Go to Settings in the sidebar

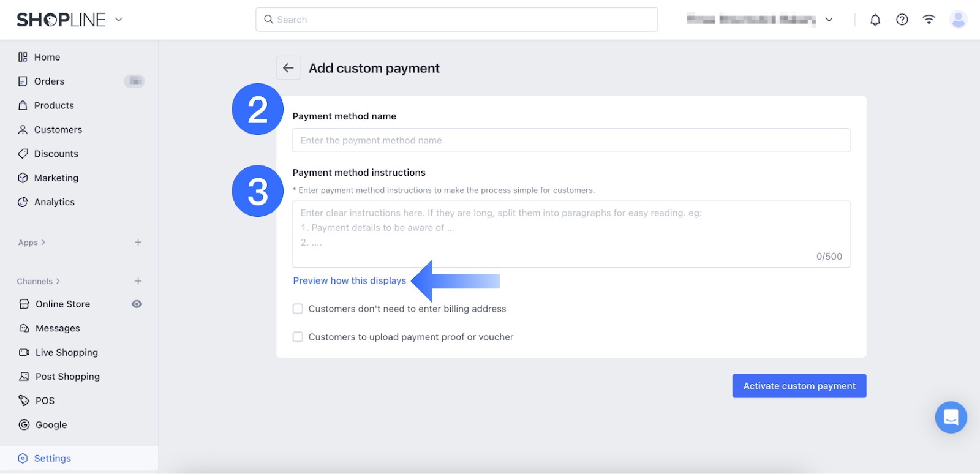[53, 458]
